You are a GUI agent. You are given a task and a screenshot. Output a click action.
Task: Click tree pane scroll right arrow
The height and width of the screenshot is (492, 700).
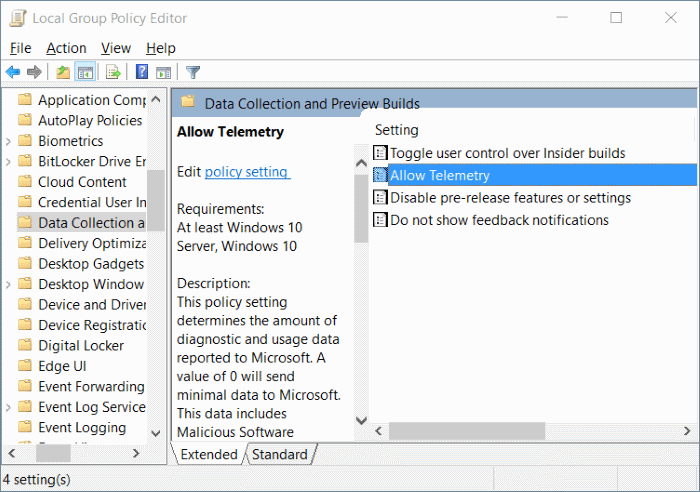coord(136,454)
